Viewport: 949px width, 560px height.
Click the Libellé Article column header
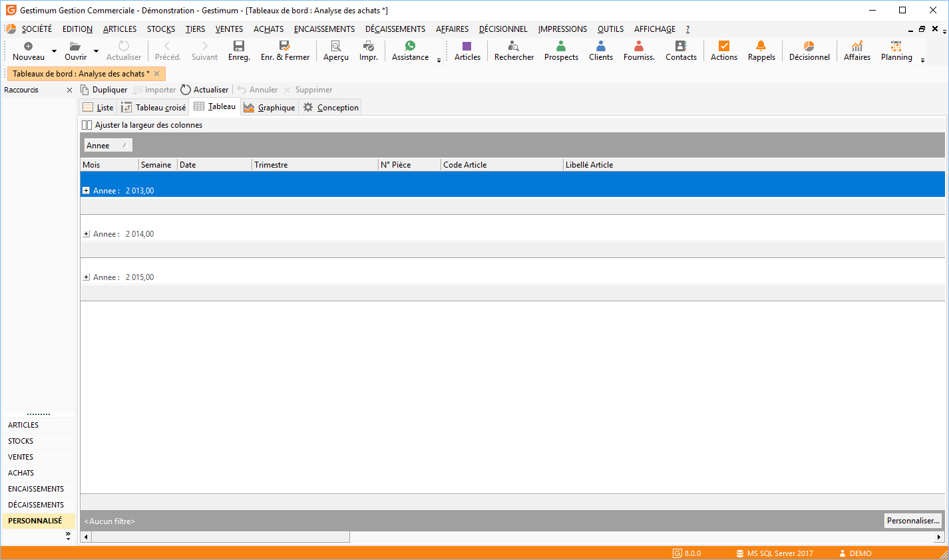pos(754,165)
